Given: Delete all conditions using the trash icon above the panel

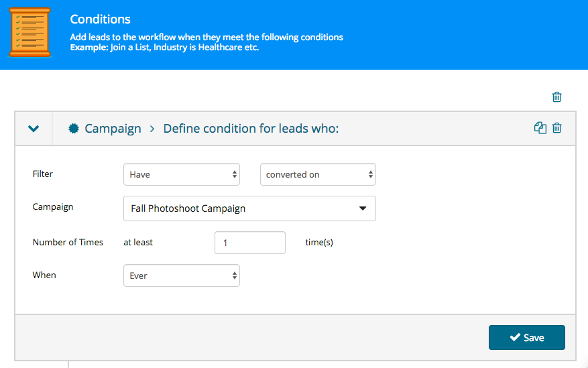Looking at the screenshot, I should pos(557,97).
